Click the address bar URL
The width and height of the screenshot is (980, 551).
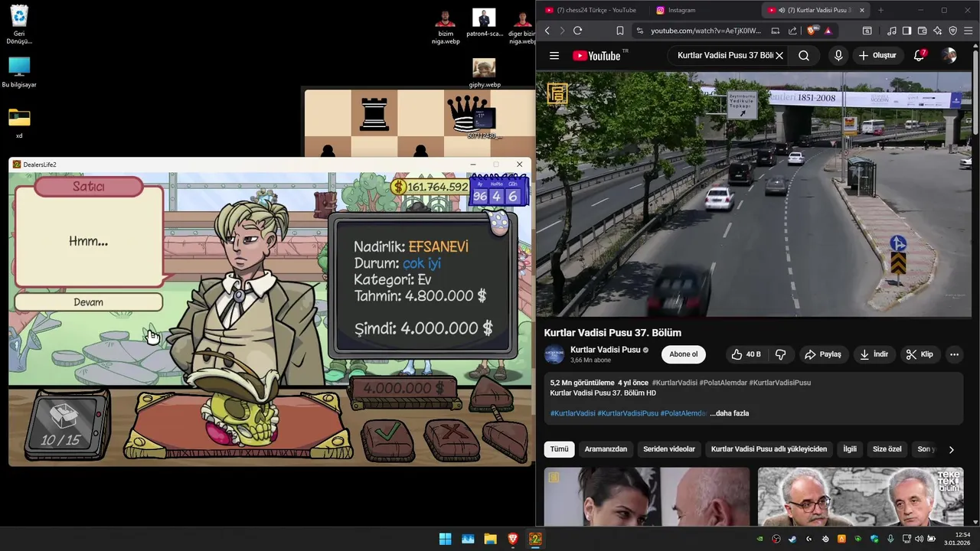click(x=706, y=31)
